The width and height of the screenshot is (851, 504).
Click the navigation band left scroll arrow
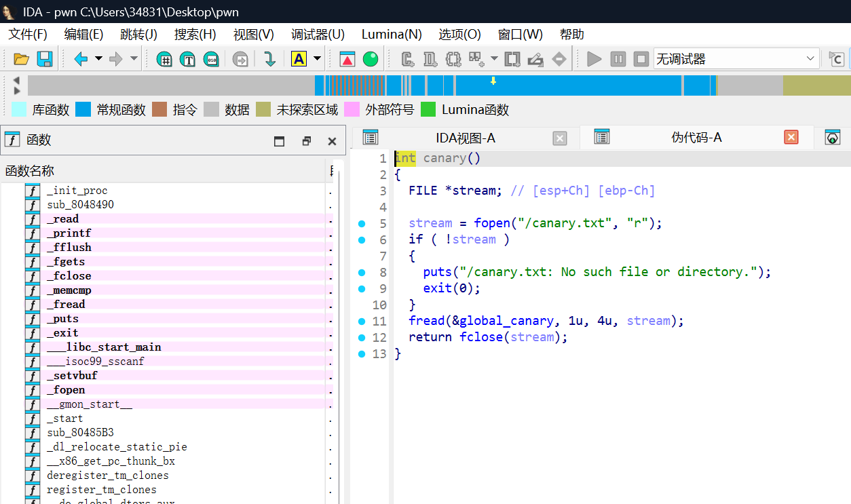point(16,80)
